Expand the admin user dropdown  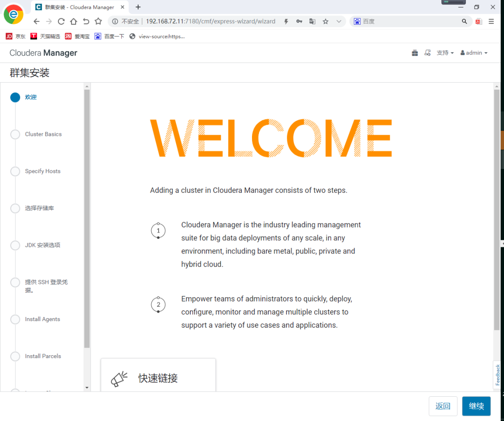point(474,53)
